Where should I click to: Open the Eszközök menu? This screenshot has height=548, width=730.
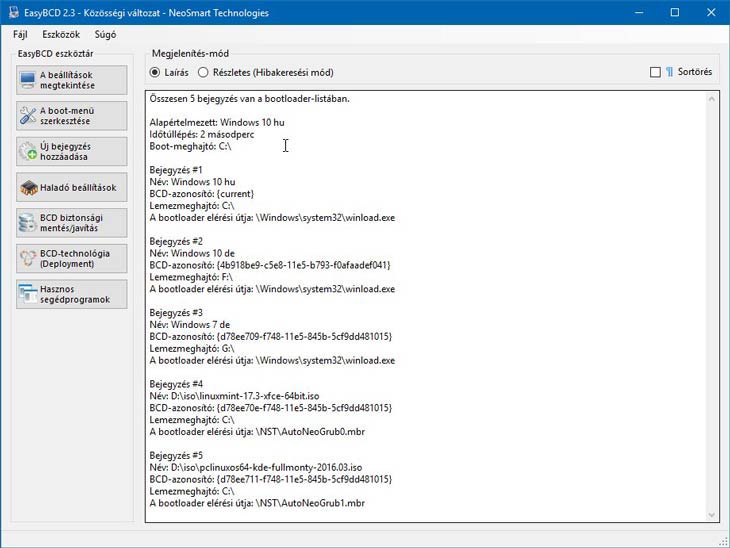[60, 34]
